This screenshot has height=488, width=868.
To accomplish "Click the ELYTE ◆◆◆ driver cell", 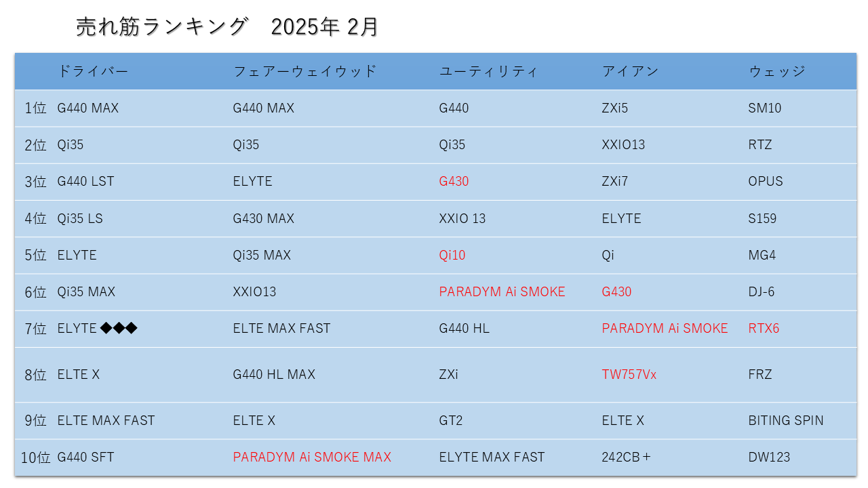I will pyautogui.click(x=97, y=329).
